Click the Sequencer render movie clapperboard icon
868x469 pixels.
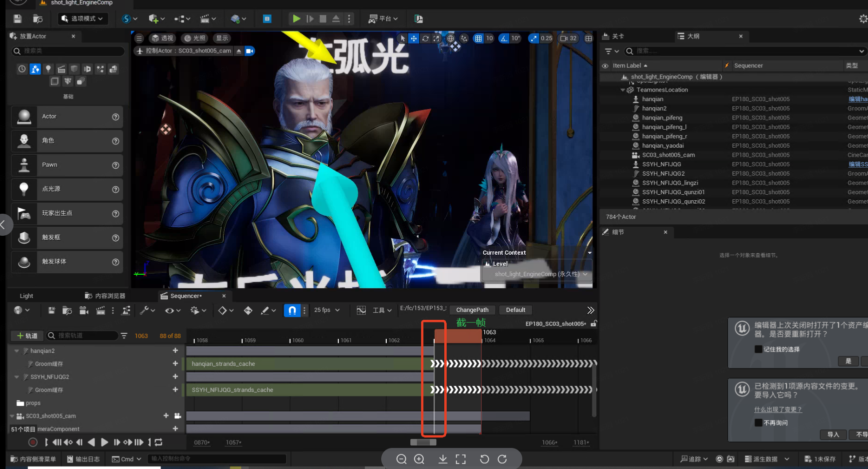tap(101, 310)
